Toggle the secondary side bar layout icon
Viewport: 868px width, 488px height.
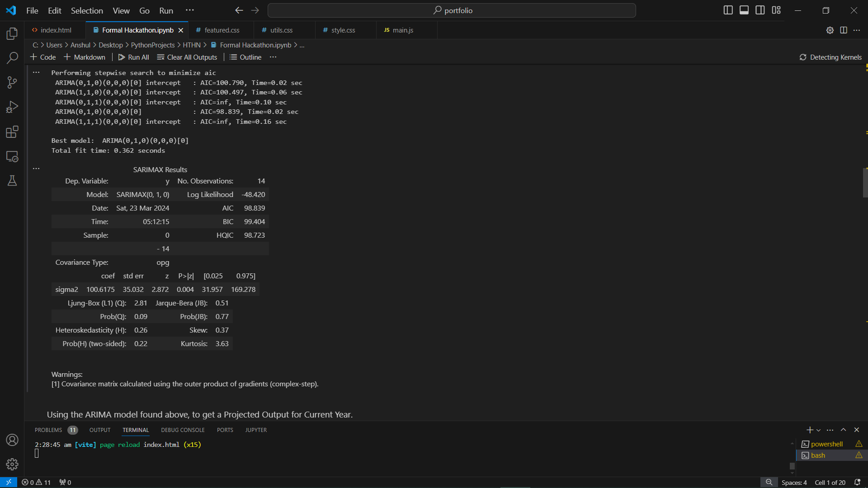pos(760,10)
